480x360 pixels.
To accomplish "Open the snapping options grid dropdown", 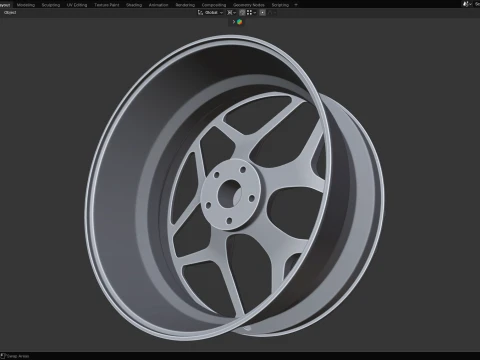I will [x=251, y=13].
